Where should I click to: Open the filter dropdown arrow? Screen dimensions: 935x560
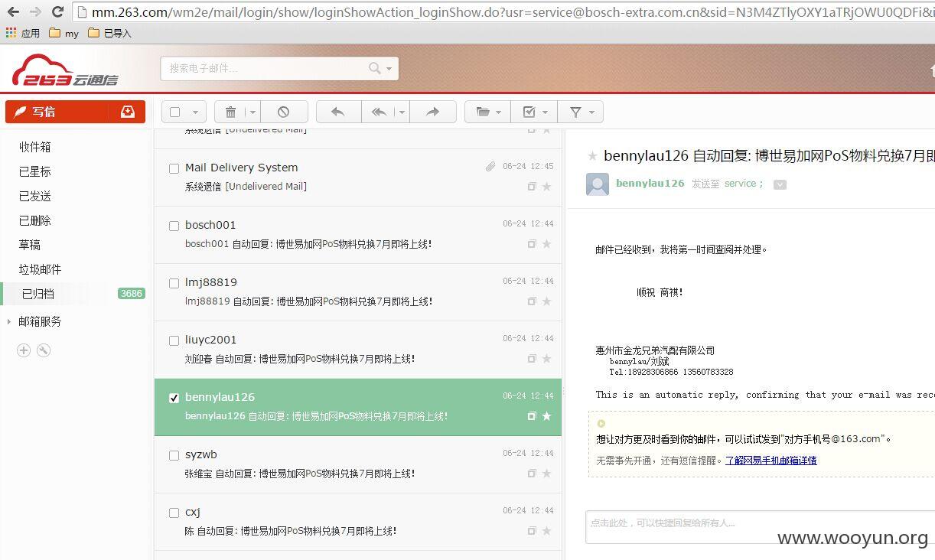coord(591,112)
